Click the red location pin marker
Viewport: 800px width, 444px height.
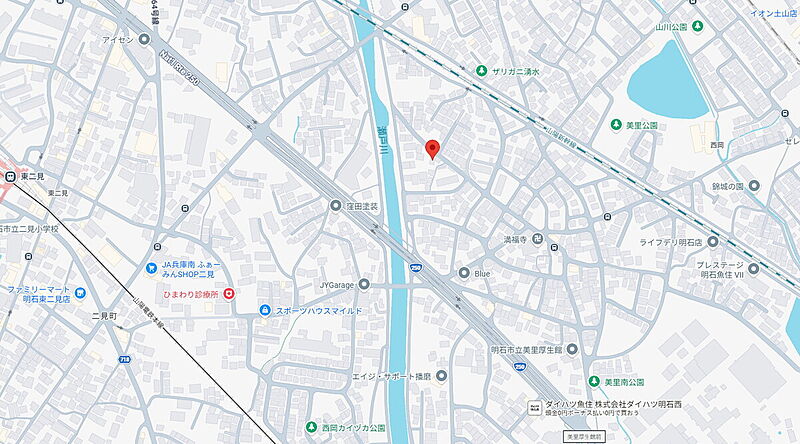point(433,150)
